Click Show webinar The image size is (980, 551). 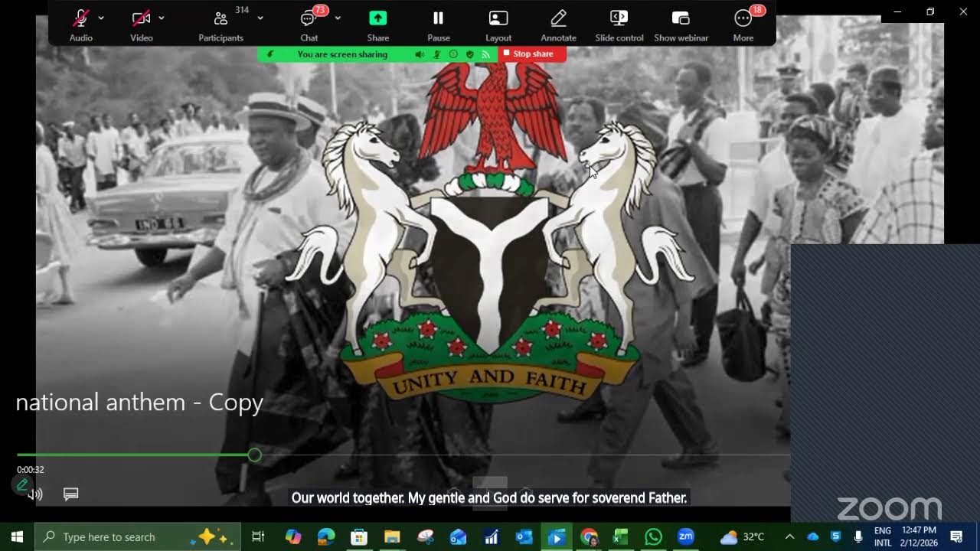point(681,24)
